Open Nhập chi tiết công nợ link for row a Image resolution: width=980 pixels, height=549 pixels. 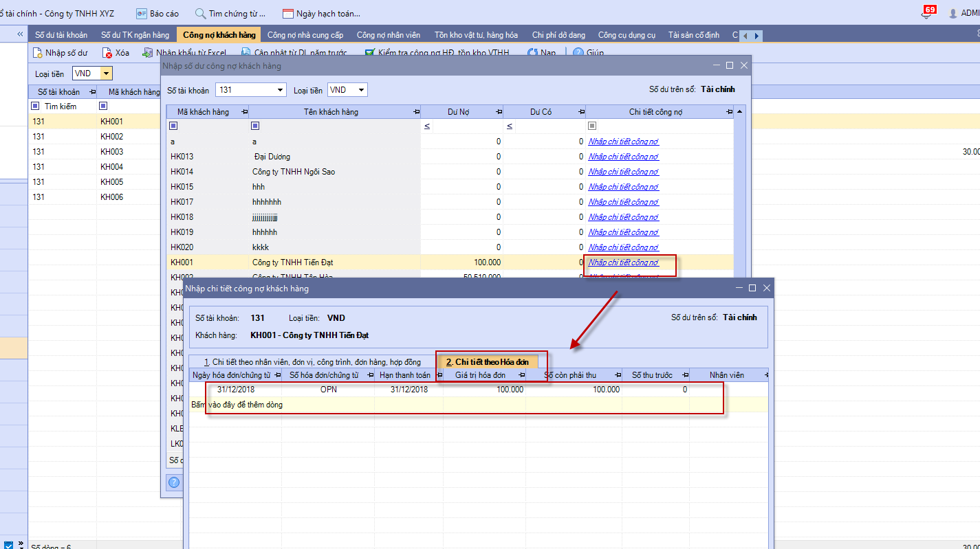pyautogui.click(x=624, y=142)
